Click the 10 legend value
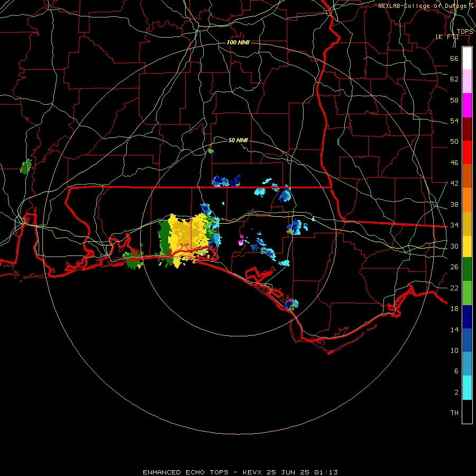 [454, 350]
